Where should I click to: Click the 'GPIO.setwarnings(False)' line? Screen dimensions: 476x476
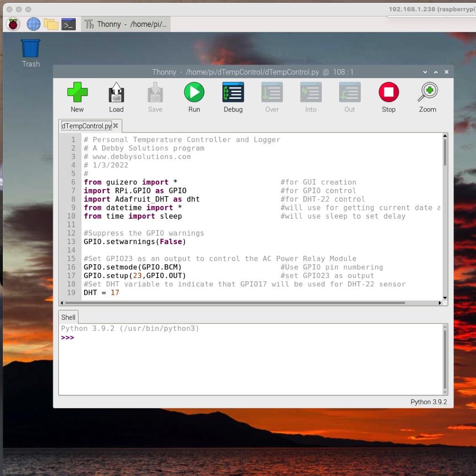pyautogui.click(x=135, y=242)
